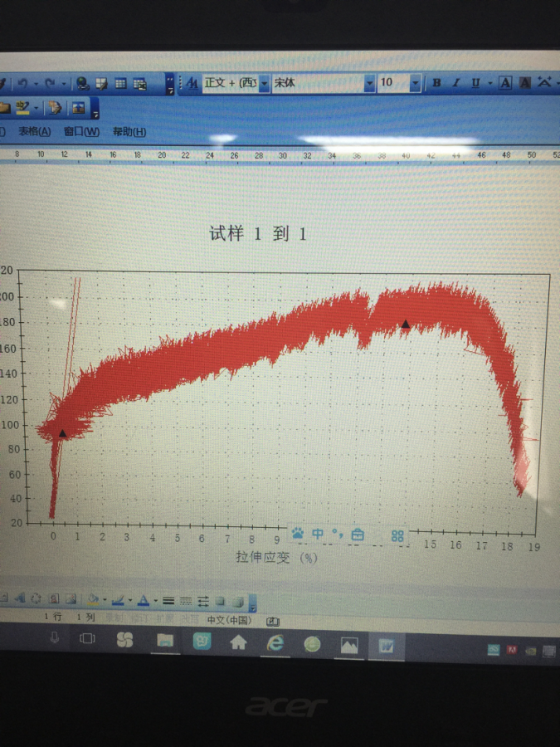Open the Tables and Borders toolbar icon

[101, 84]
